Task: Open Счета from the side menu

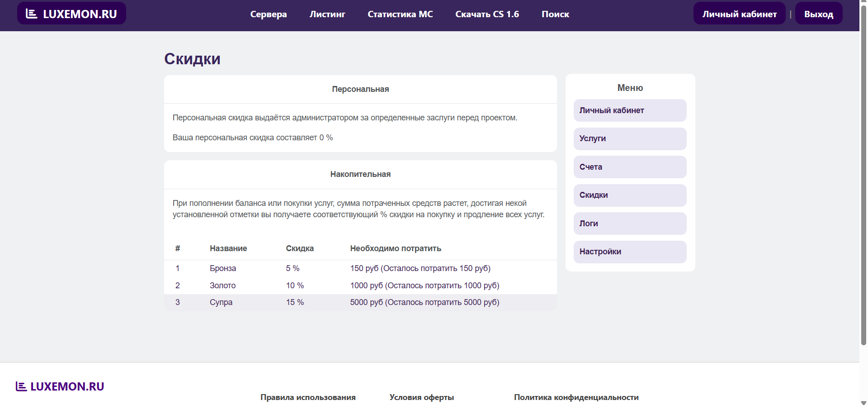Action: click(630, 167)
